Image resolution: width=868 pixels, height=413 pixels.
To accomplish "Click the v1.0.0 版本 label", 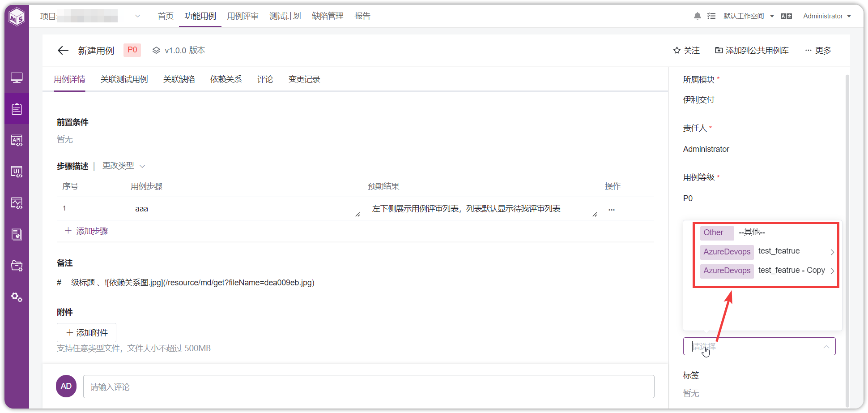I will pos(185,50).
